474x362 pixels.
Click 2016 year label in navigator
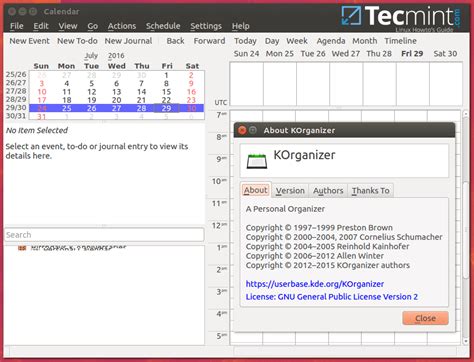pos(116,56)
